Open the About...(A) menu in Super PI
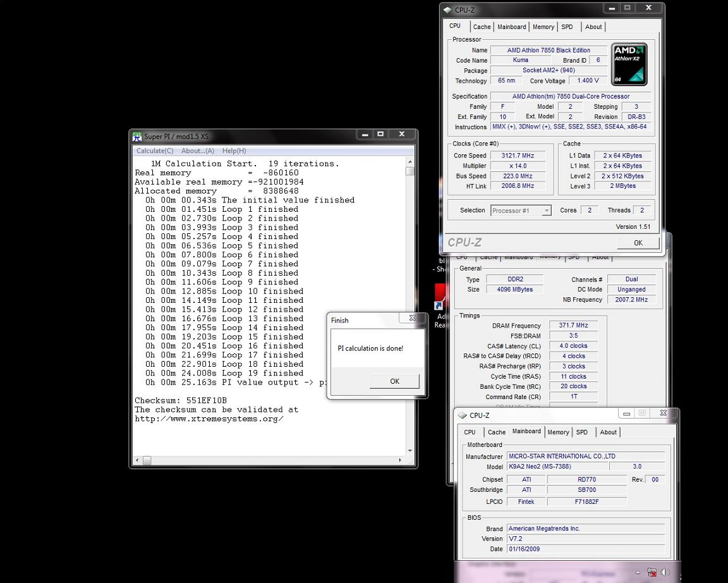This screenshot has width=728, height=583. [x=198, y=151]
